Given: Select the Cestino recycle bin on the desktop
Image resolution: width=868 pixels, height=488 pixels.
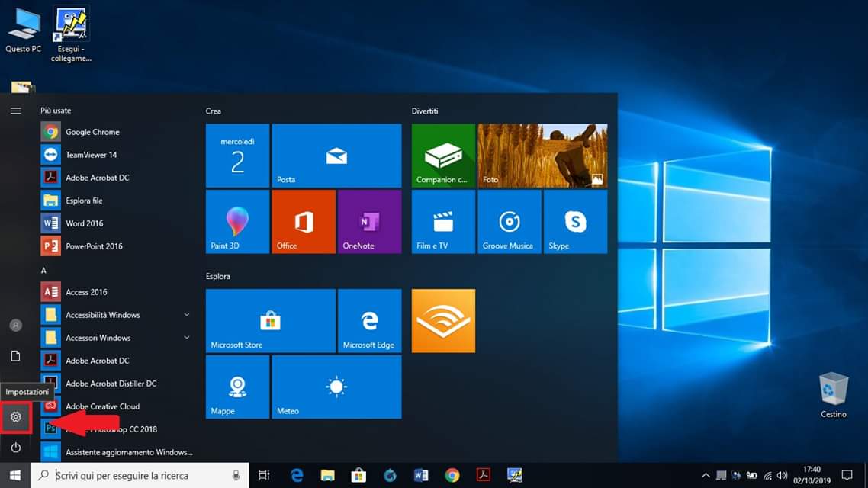Looking at the screenshot, I should (833, 395).
